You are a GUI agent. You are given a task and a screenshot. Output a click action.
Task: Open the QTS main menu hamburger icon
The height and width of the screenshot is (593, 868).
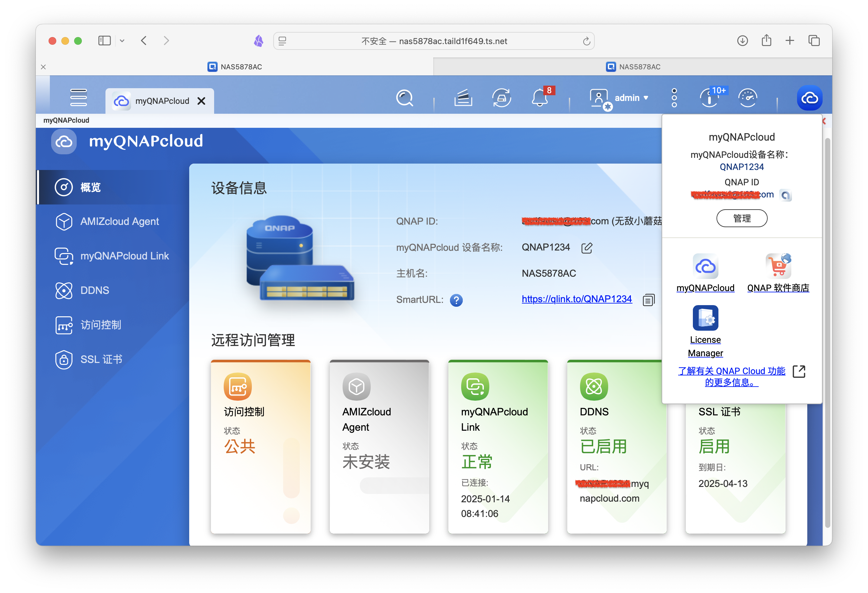[x=78, y=98]
